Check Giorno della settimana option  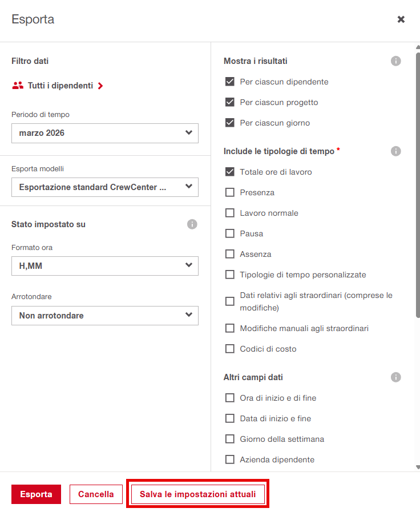[x=230, y=439]
